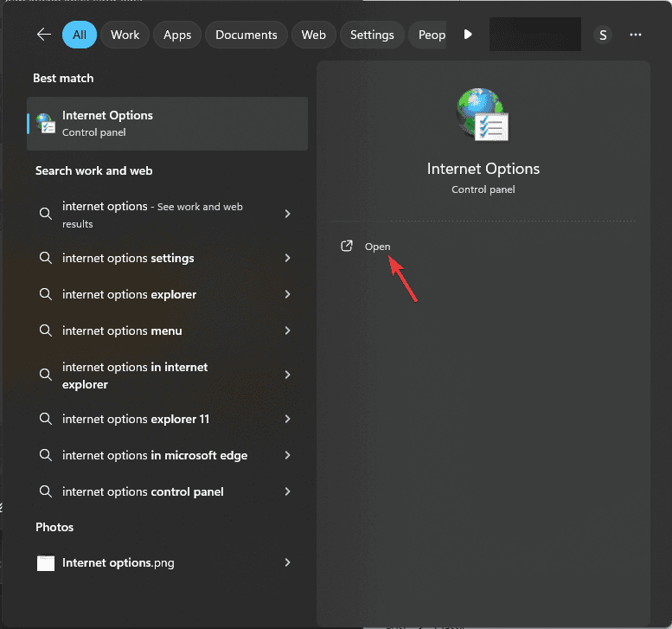Switch to the Documents filter tab
This screenshot has width=672, height=629.
246,35
